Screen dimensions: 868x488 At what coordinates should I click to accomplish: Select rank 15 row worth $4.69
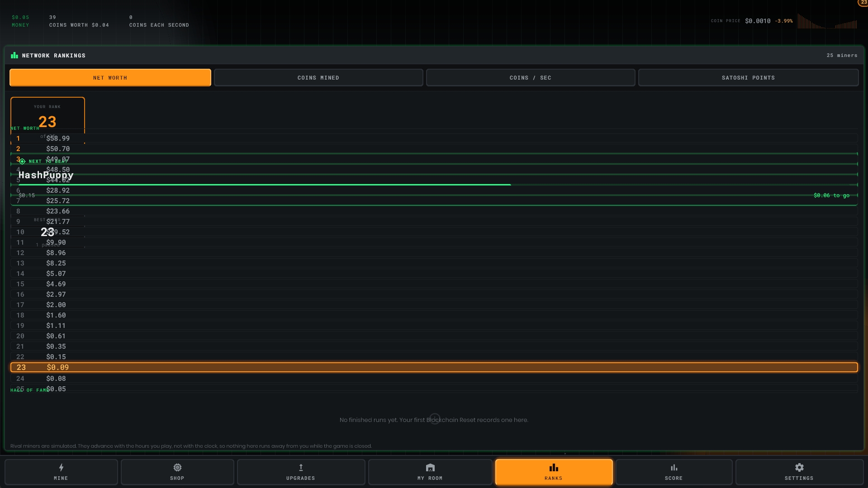click(434, 284)
